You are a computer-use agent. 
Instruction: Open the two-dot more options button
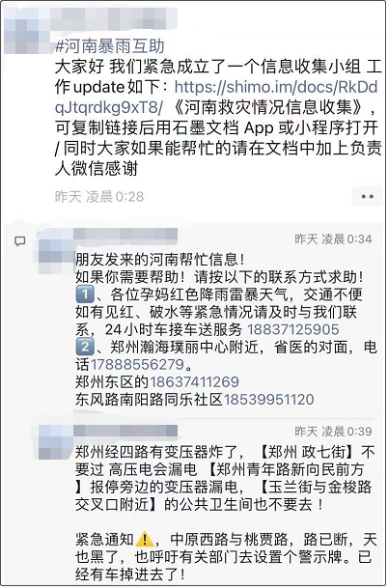click(367, 196)
